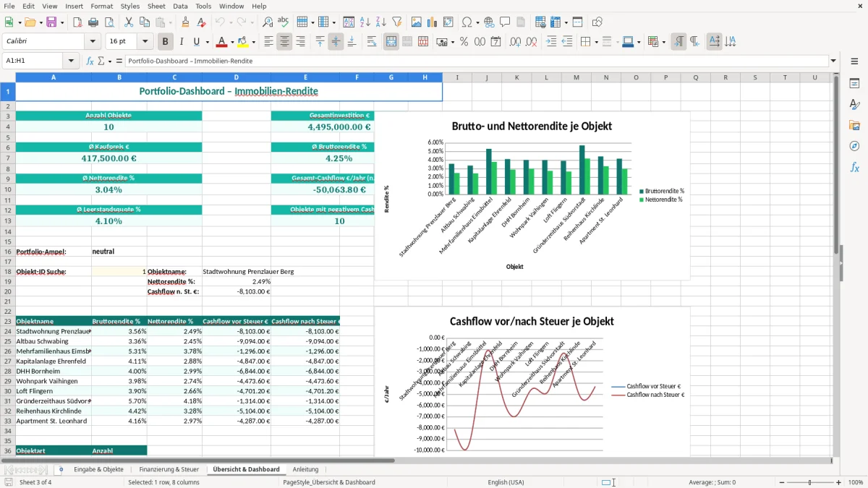This screenshot has width=868, height=488.
Task: Select column header E
Action: tap(305, 77)
